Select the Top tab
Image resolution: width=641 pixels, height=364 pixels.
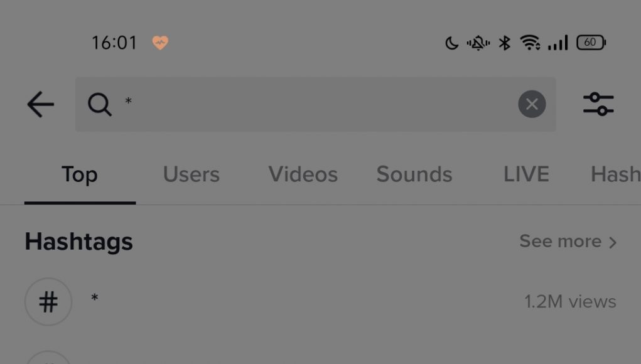coord(80,174)
